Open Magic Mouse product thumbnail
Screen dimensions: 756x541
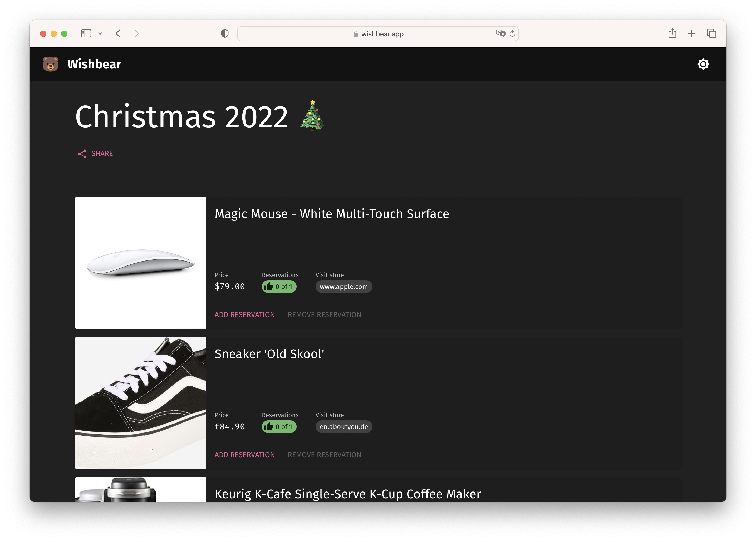[140, 263]
